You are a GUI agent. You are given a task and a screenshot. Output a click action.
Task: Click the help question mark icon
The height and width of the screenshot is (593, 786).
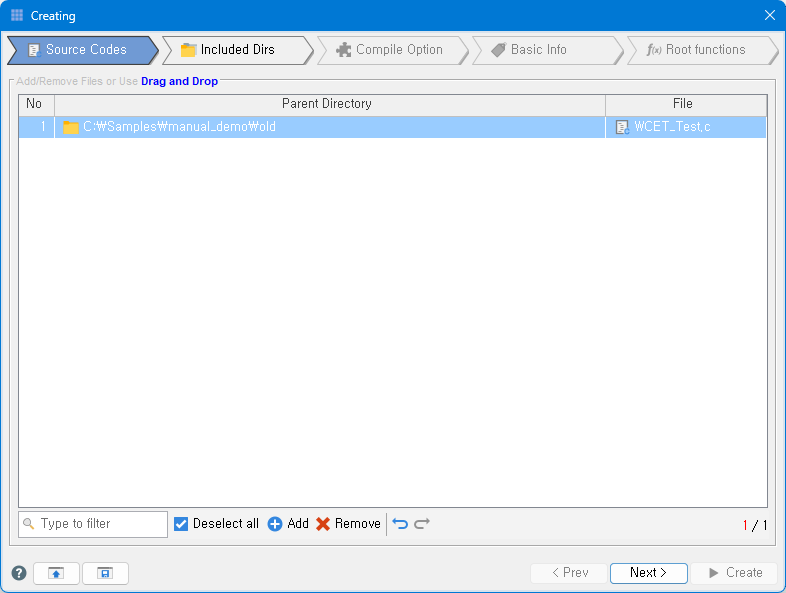click(x=19, y=573)
